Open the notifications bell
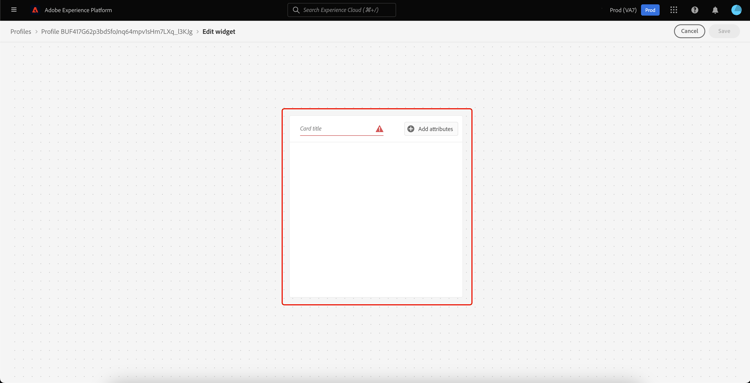 tap(715, 10)
